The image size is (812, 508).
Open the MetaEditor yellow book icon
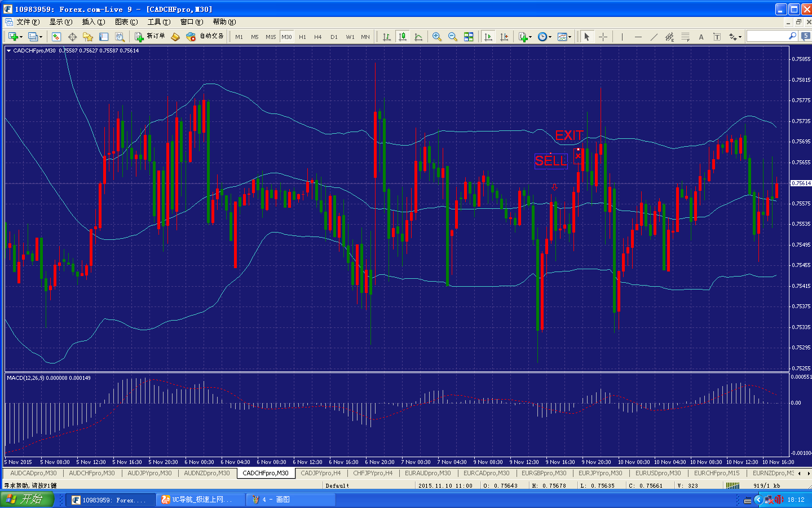pyautogui.click(x=175, y=37)
